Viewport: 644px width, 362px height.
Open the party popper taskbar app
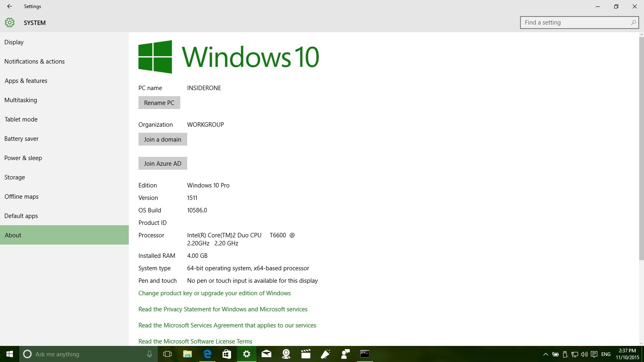coord(326,354)
